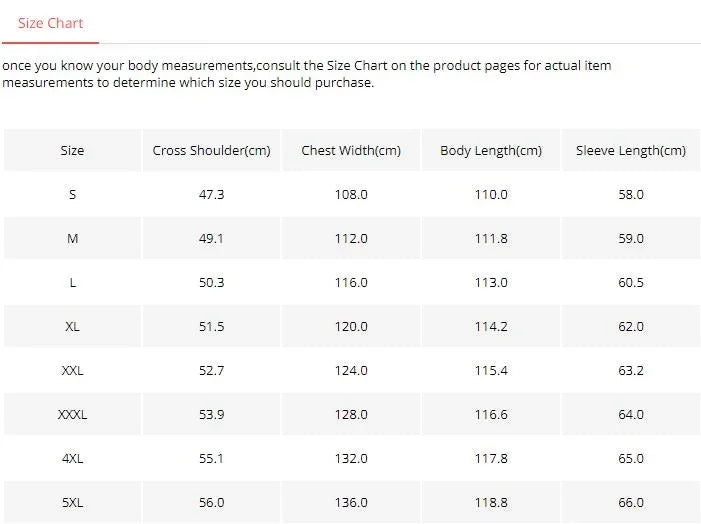Select the XXL size row label

click(x=72, y=370)
